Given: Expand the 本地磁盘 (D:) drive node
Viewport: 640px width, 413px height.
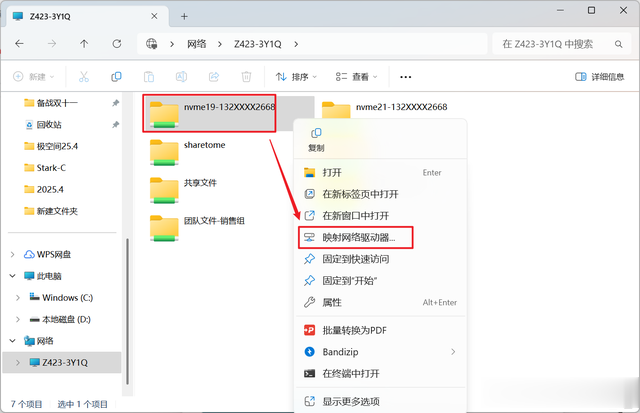Looking at the screenshot, I should pyautogui.click(x=18, y=320).
